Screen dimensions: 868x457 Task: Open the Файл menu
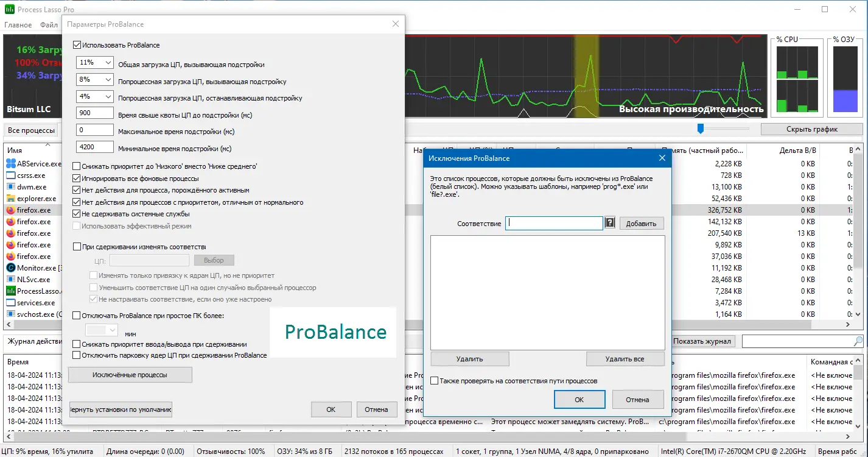pyautogui.click(x=49, y=25)
